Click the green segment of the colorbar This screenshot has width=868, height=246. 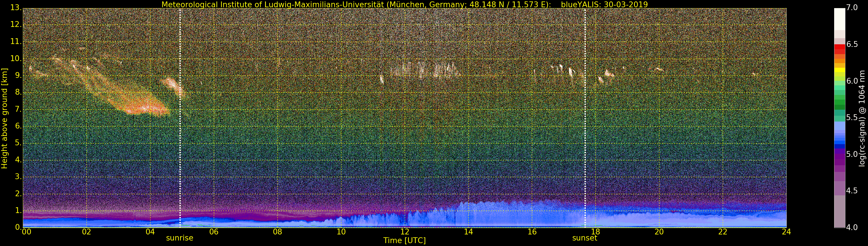tap(839, 102)
